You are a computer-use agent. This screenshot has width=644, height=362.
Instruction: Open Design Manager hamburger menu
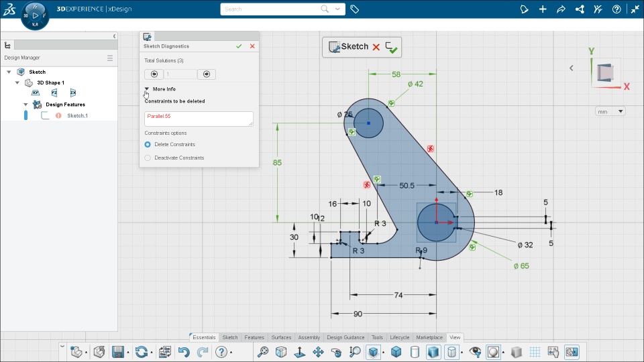click(x=109, y=58)
